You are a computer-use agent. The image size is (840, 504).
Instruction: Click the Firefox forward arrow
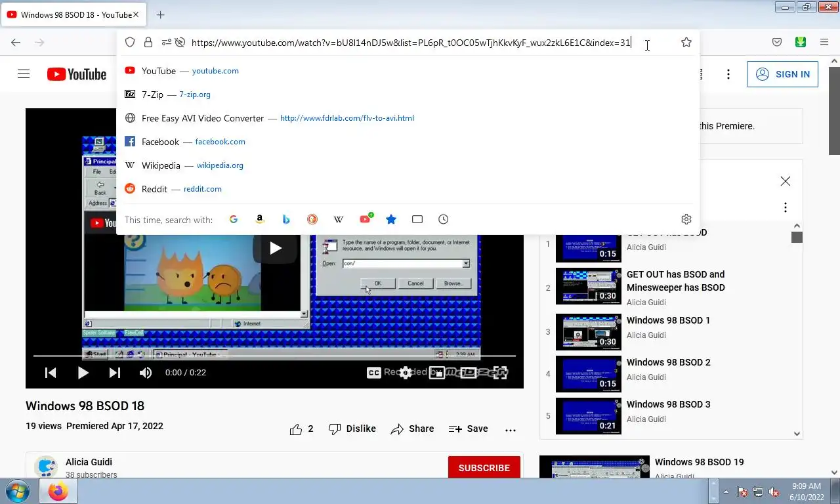(x=39, y=43)
